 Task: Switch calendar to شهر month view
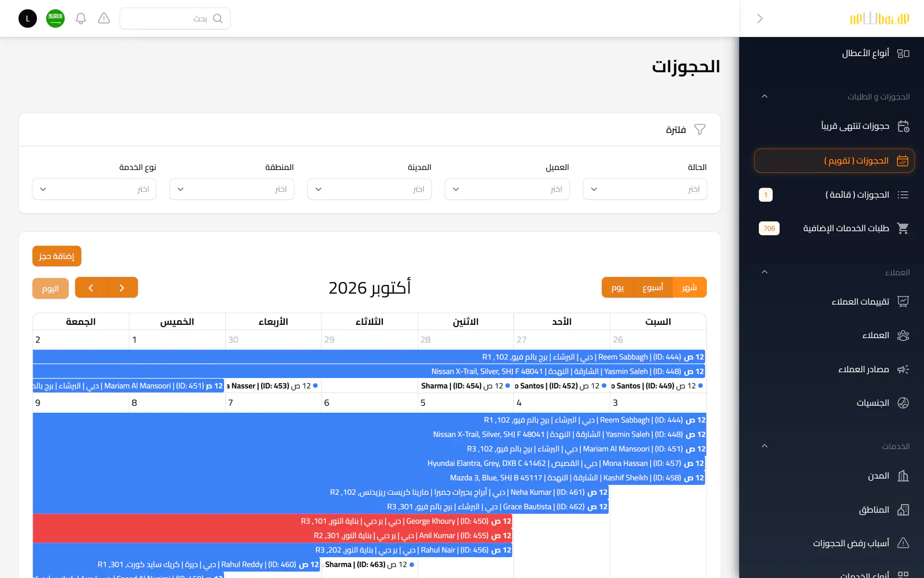690,288
